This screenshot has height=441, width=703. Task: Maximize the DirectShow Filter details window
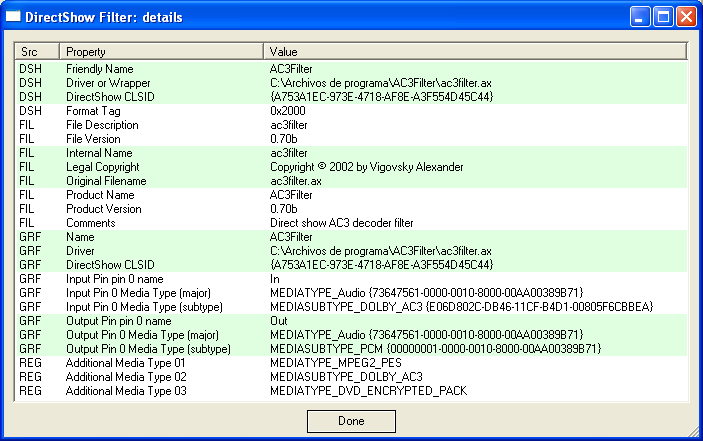pos(663,17)
